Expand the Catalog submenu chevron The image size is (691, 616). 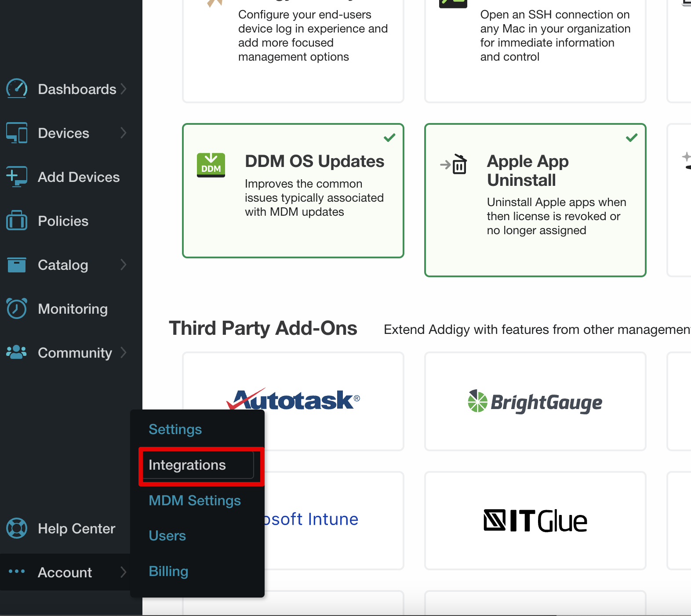coord(124,265)
